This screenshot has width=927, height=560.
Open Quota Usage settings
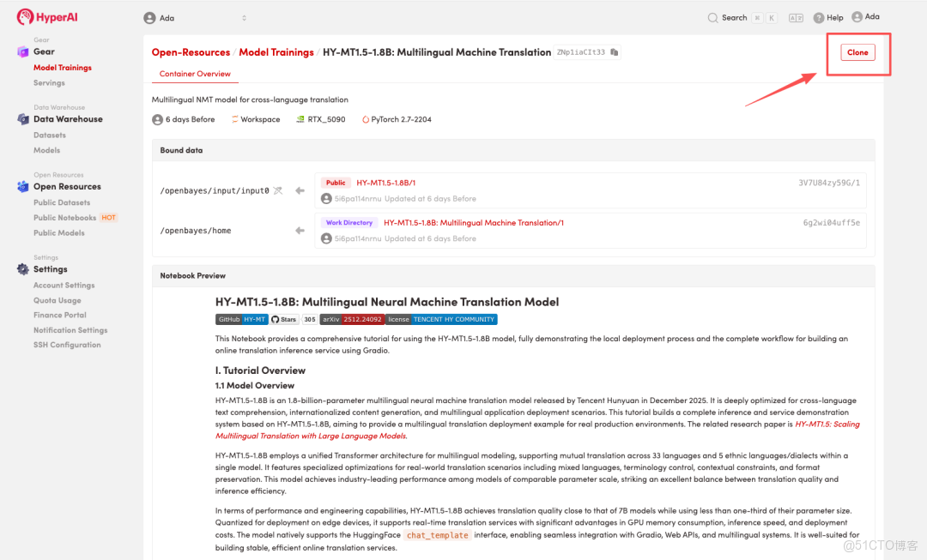pos(58,300)
